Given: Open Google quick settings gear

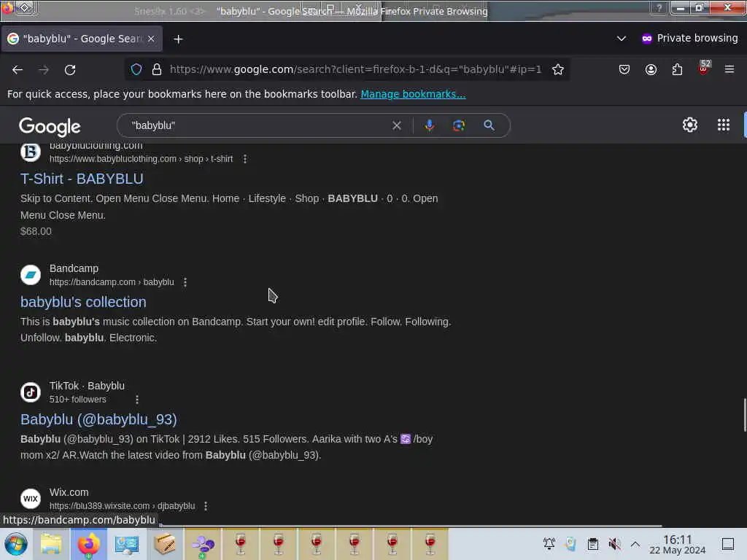Looking at the screenshot, I should coord(689,125).
